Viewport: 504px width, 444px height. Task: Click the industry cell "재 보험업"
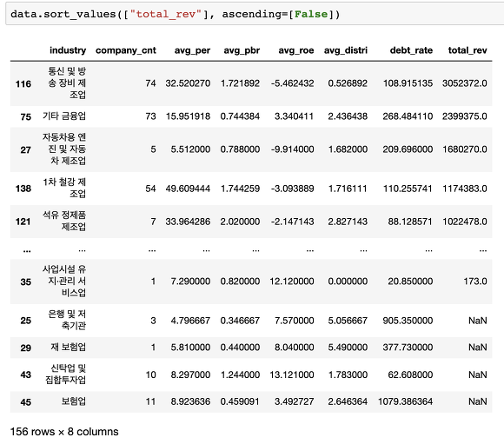click(68, 348)
